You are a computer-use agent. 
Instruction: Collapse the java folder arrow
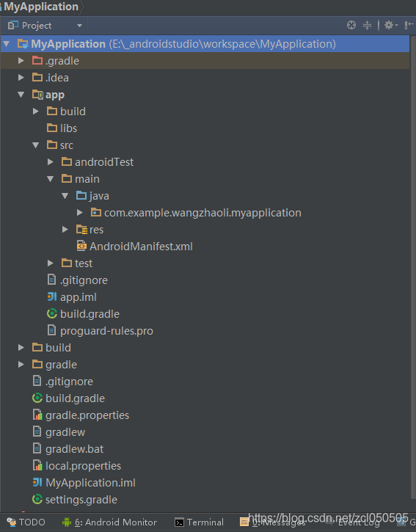pyautogui.click(x=65, y=196)
